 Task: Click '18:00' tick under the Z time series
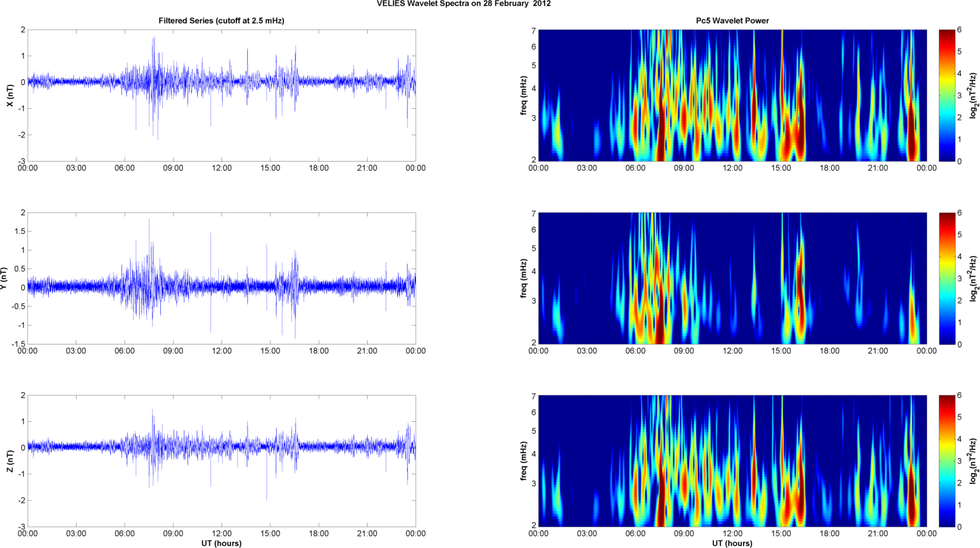pyautogui.click(x=319, y=534)
